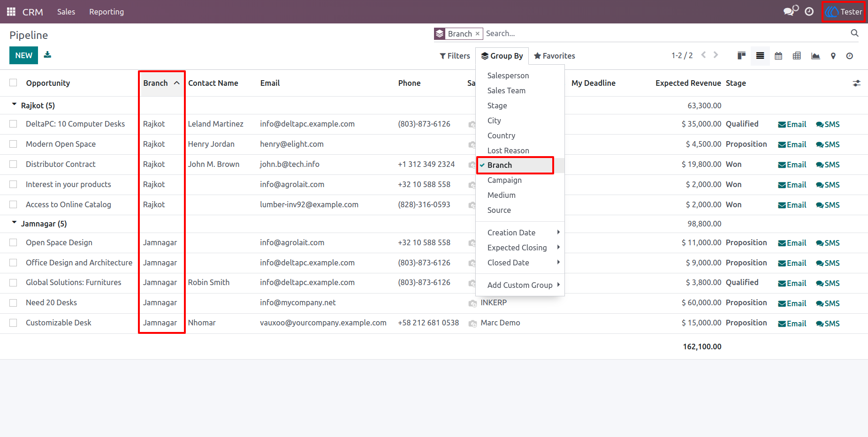Switch to Activity view
The width and height of the screenshot is (868, 437).
coord(850,56)
